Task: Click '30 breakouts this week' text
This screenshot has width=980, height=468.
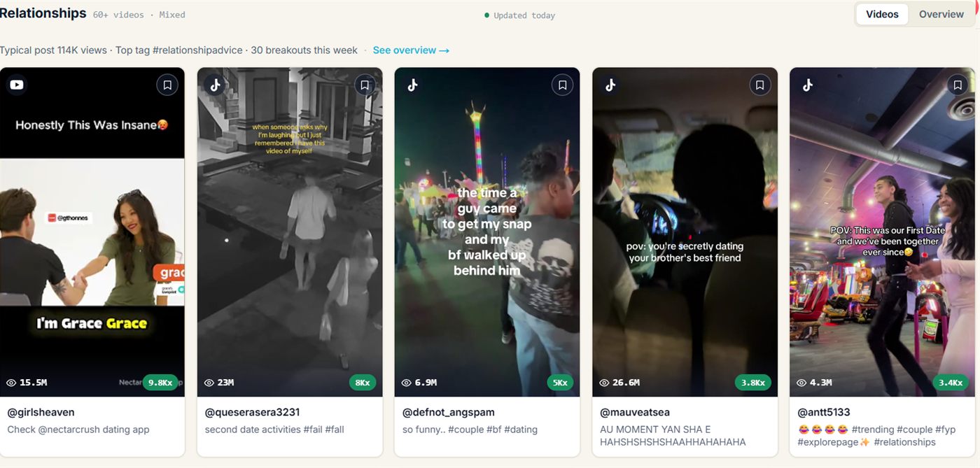Action: (304, 50)
